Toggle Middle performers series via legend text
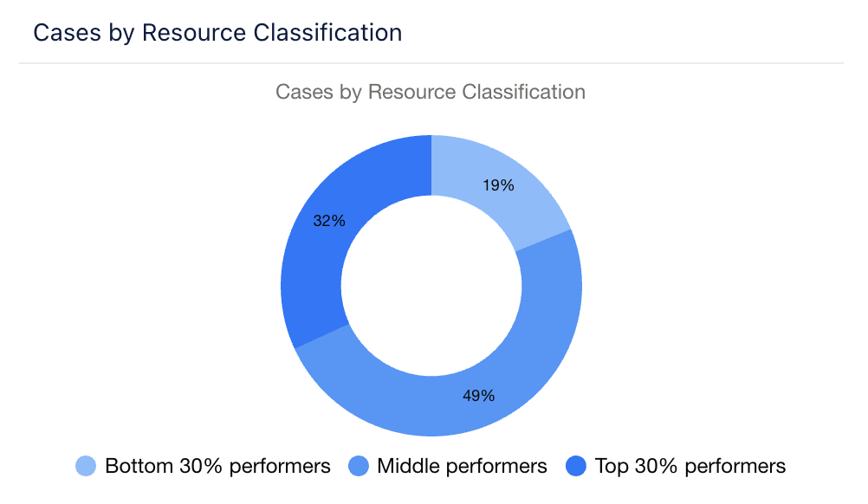This screenshot has width=868, height=504. click(x=462, y=466)
